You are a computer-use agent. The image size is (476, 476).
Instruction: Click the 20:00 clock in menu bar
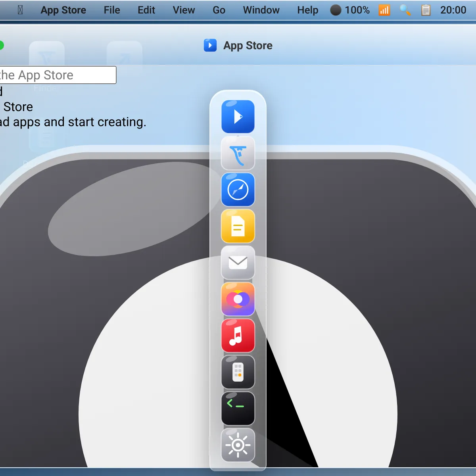pos(453,10)
